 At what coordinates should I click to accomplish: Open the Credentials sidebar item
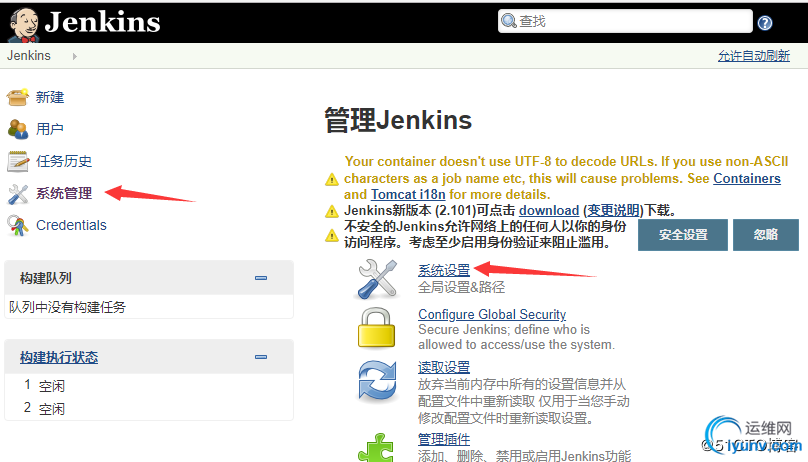(x=71, y=225)
